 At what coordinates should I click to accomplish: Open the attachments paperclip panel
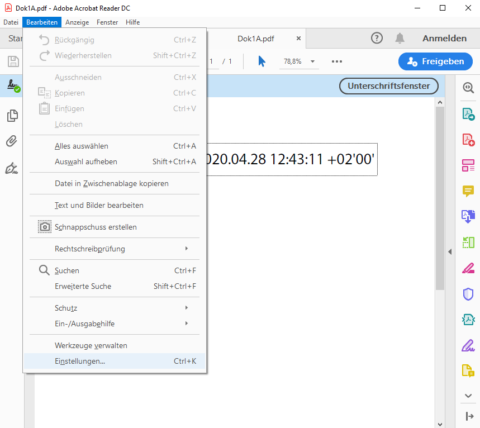point(12,141)
